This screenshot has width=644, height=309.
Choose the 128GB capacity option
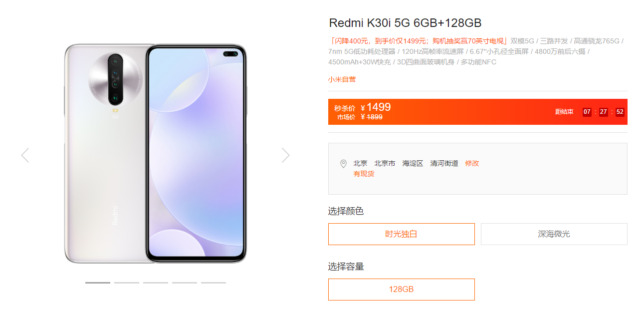click(x=402, y=290)
